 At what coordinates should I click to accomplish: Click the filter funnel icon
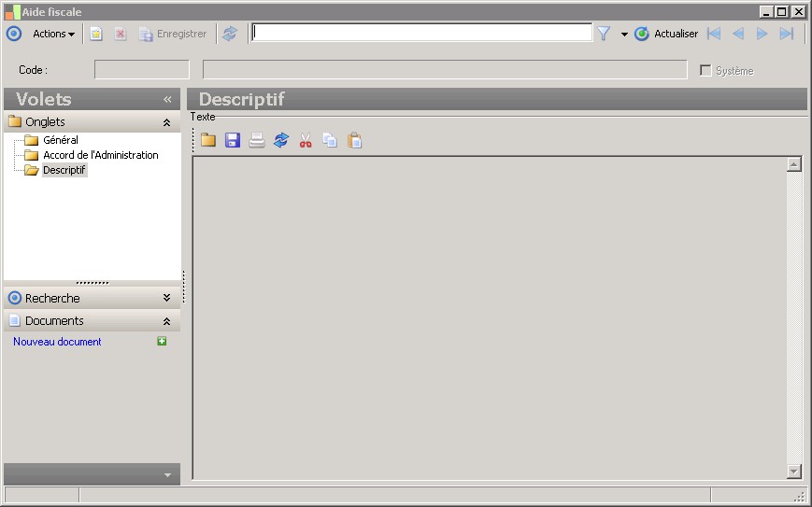(x=604, y=34)
